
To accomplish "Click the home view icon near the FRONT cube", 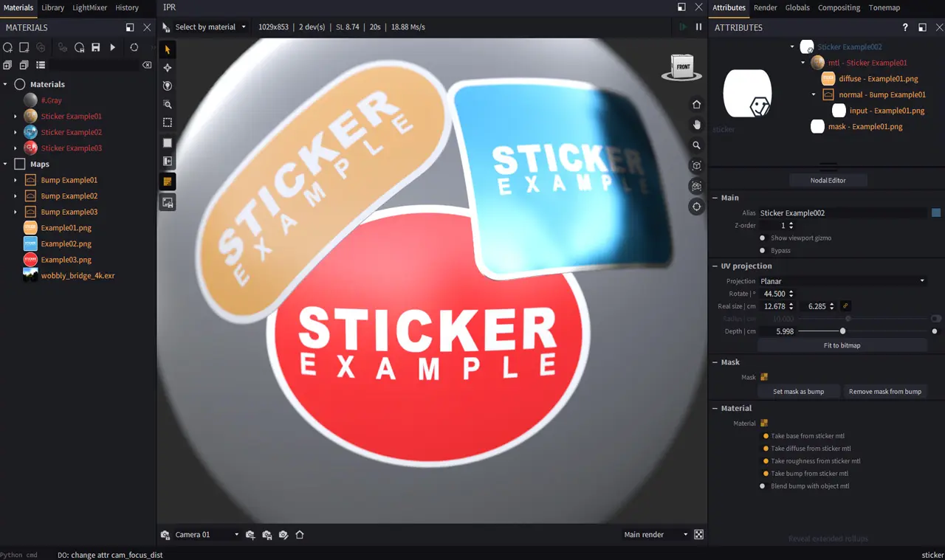I will [696, 105].
